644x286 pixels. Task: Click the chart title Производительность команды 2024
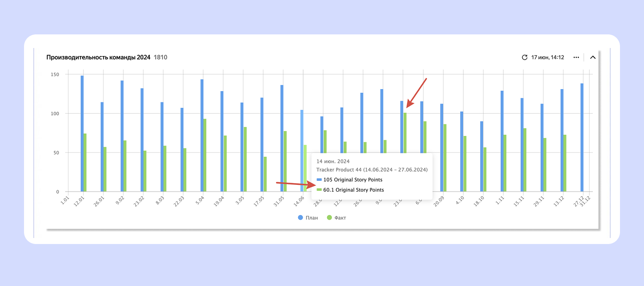pos(98,57)
